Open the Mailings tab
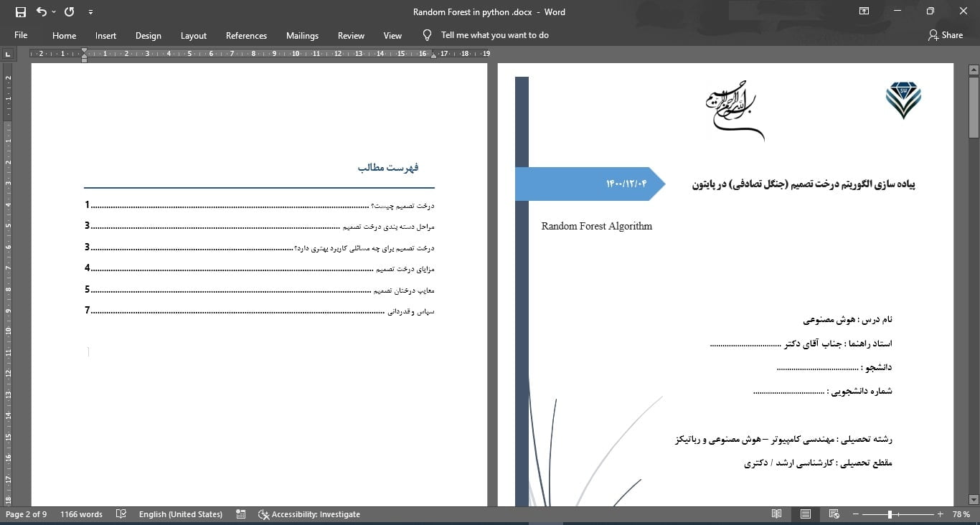This screenshot has width=980, height=525. pyautogui.click(x=302, y=35)
